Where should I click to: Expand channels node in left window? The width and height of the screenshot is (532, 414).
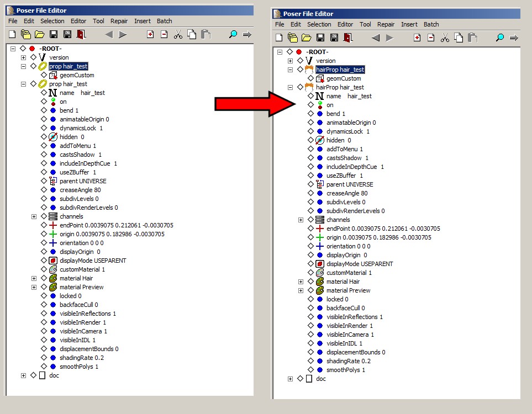34,216
